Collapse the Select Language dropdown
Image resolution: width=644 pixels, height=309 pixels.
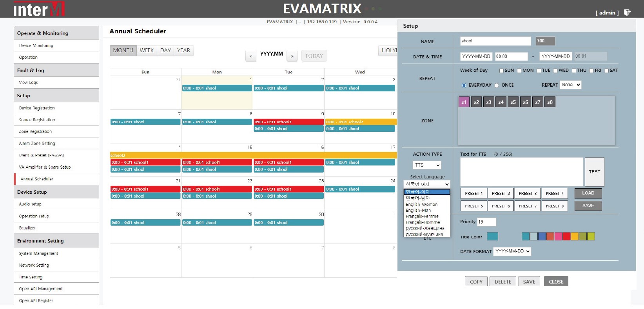point(427,184)
